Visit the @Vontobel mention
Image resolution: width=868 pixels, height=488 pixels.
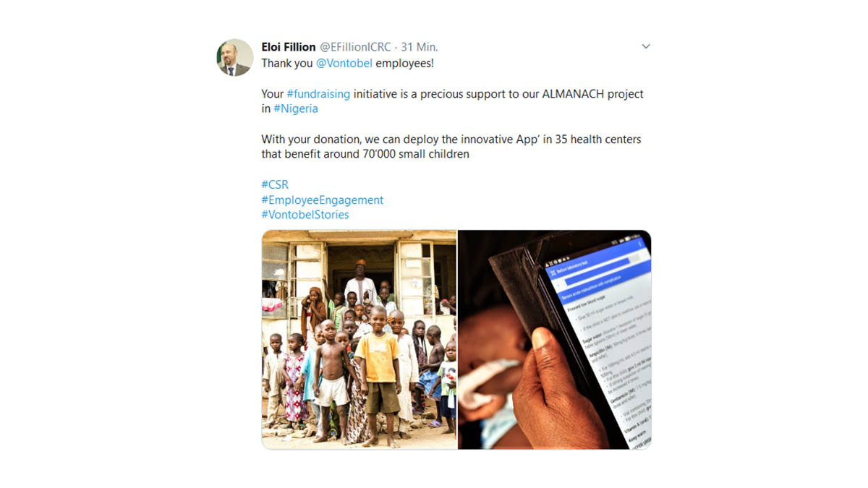click(344, 63)
